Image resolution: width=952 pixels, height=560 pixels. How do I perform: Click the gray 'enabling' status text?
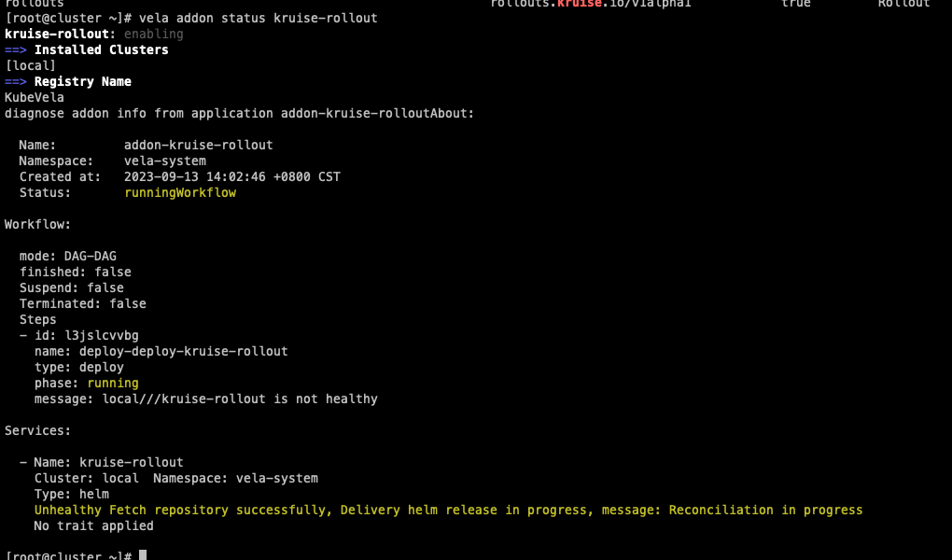coord(154,35)
